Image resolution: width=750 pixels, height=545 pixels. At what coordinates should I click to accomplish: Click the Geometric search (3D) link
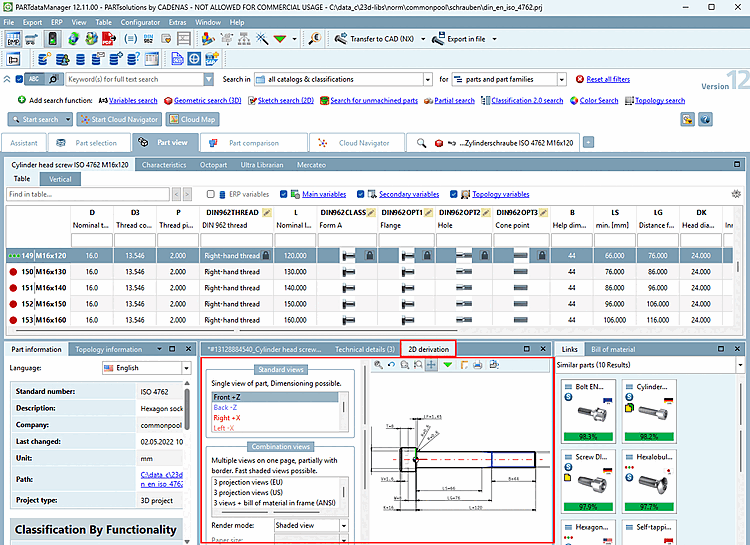point(208,100)
